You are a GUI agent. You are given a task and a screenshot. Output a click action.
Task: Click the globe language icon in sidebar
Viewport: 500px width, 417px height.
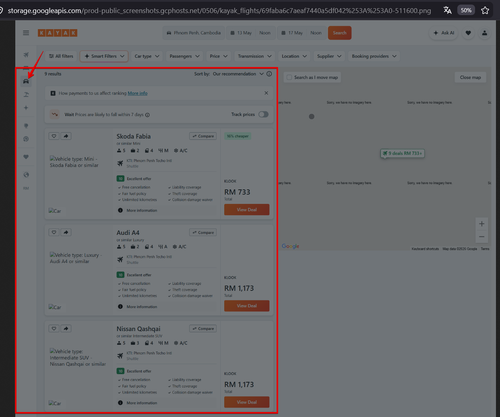pyautogui.click(x=26, y=175)
